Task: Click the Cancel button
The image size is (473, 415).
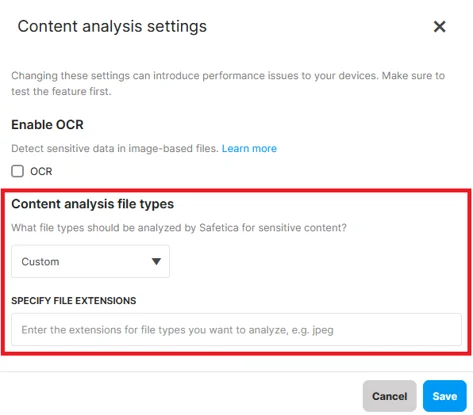Action: (390, 396)
